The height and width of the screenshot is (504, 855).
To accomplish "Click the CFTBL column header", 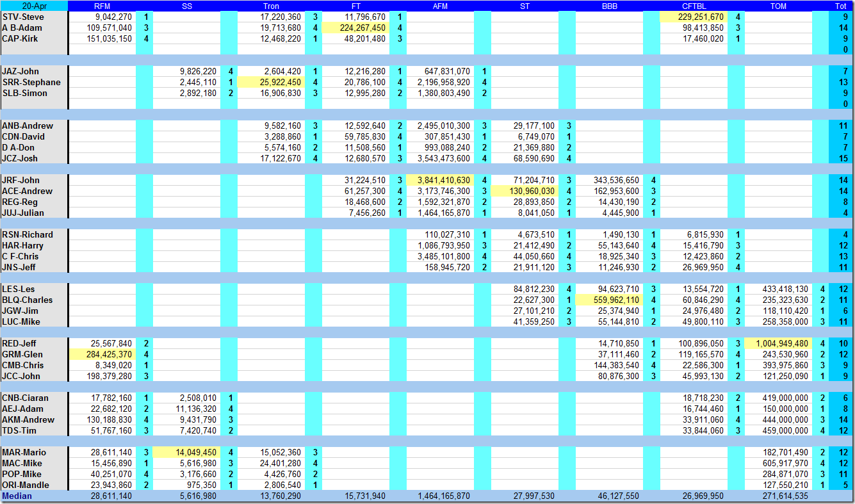I will click(694, 6).
